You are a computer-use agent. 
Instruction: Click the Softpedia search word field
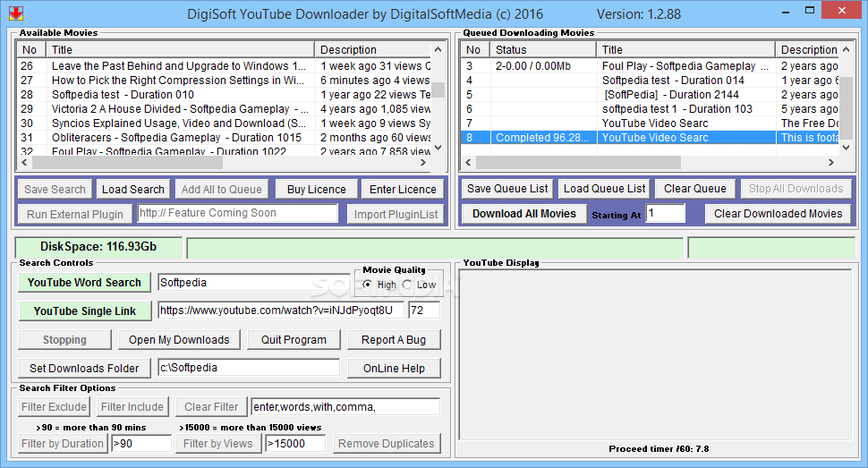point(255,283)
